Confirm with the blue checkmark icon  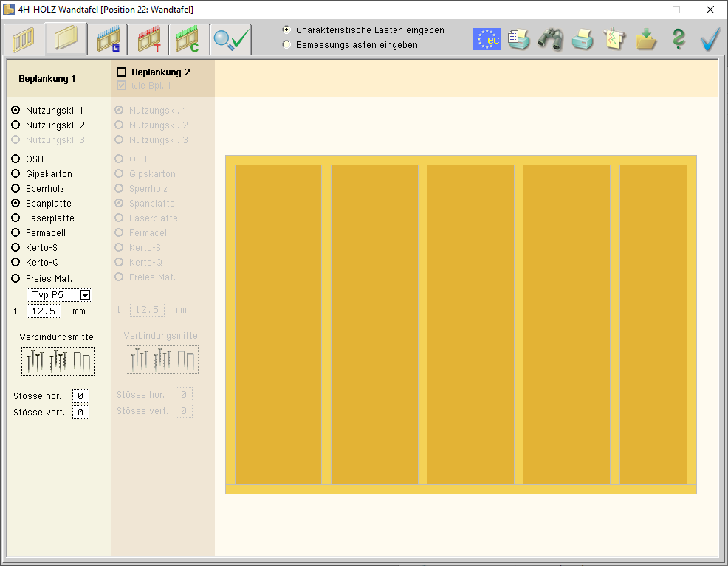click(710, 39)
